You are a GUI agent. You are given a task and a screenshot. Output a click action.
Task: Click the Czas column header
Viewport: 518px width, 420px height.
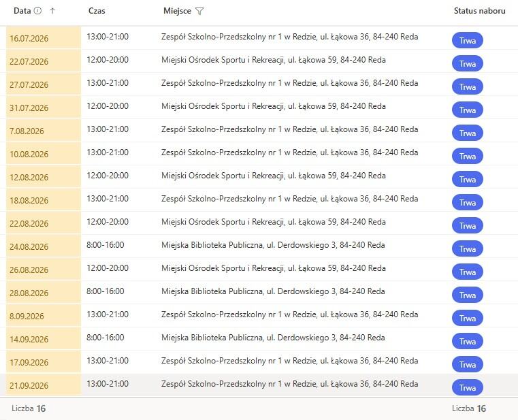point(97,11)
